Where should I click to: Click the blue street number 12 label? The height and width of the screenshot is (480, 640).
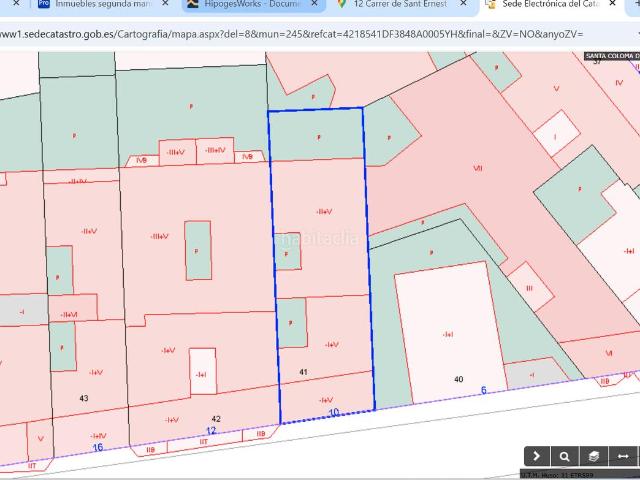(210, 431)
